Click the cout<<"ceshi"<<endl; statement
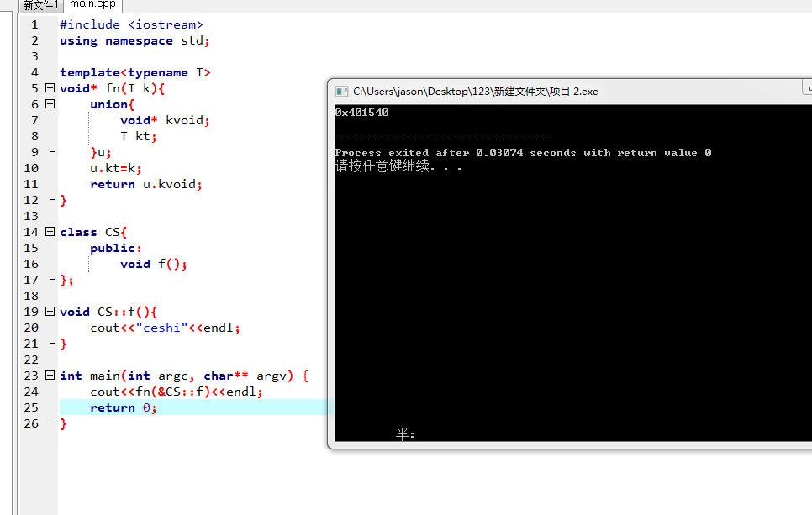 click(166, 328)
